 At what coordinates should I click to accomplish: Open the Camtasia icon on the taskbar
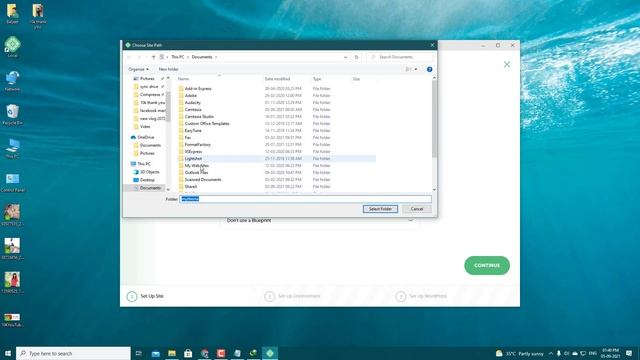point(221,353)
